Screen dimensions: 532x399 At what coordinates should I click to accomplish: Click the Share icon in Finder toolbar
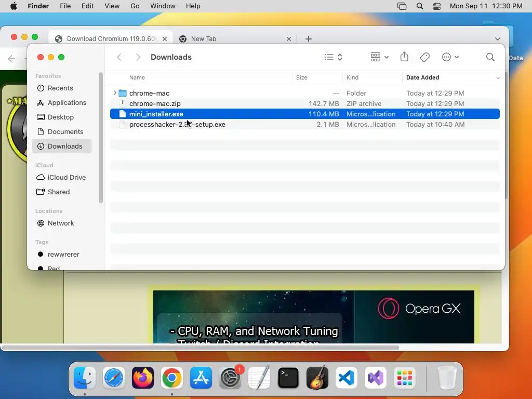404,57
